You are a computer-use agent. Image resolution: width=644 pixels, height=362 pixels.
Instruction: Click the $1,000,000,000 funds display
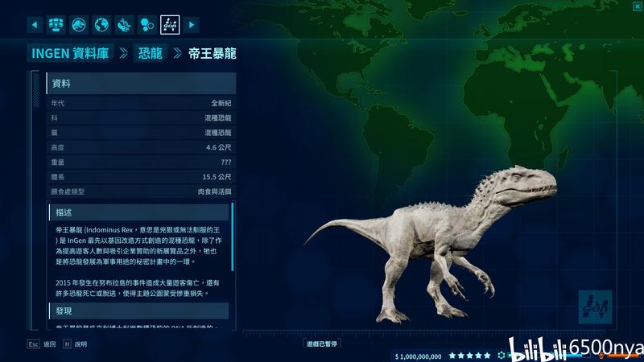tap(418, 356)
